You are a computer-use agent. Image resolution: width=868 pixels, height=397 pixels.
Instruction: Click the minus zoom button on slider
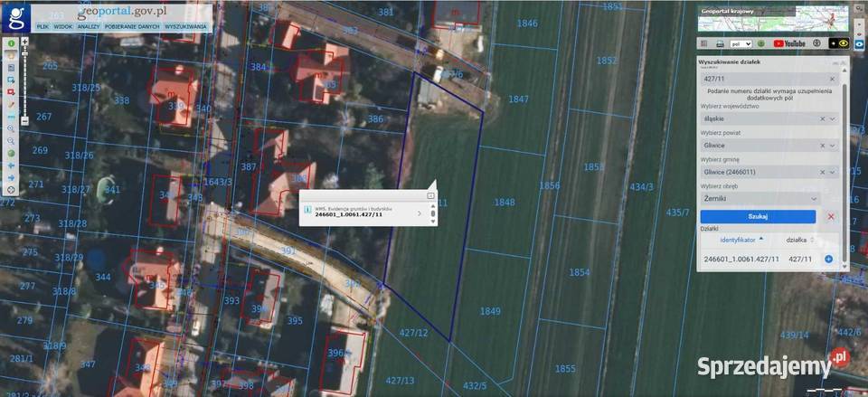(25, 120)
